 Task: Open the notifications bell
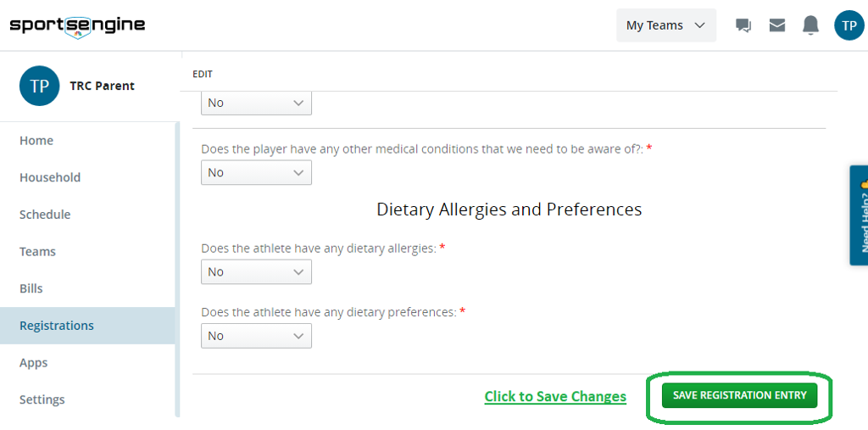point(811,25)
